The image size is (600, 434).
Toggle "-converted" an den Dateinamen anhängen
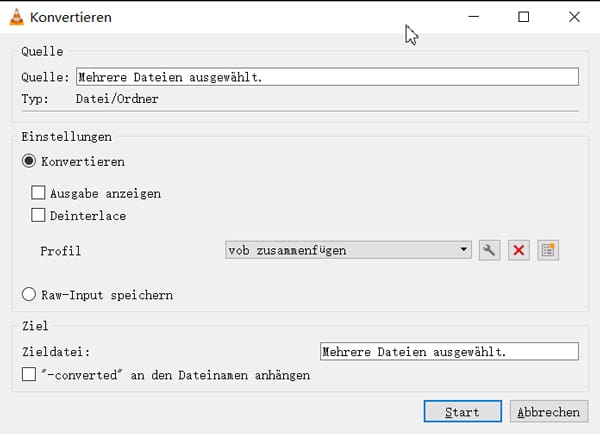pyautogui.click(x=28, y=375)
